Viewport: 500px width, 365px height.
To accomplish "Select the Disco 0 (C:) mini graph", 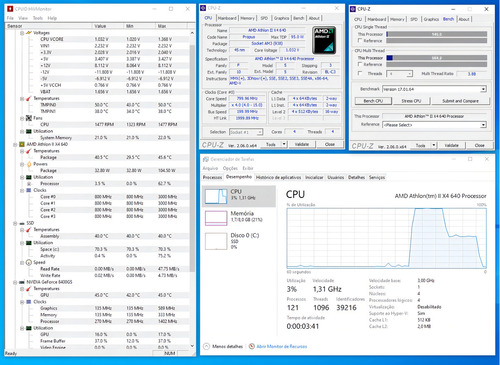I will pyautogui.click(x=216, y=241).
